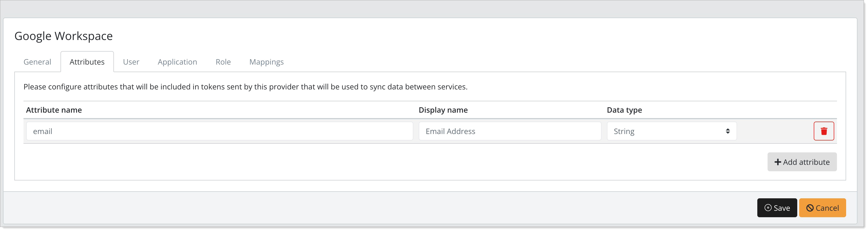This screenshot has height=231, width=868.
Task: Click the Add attribute button
Action: [802, 162]
